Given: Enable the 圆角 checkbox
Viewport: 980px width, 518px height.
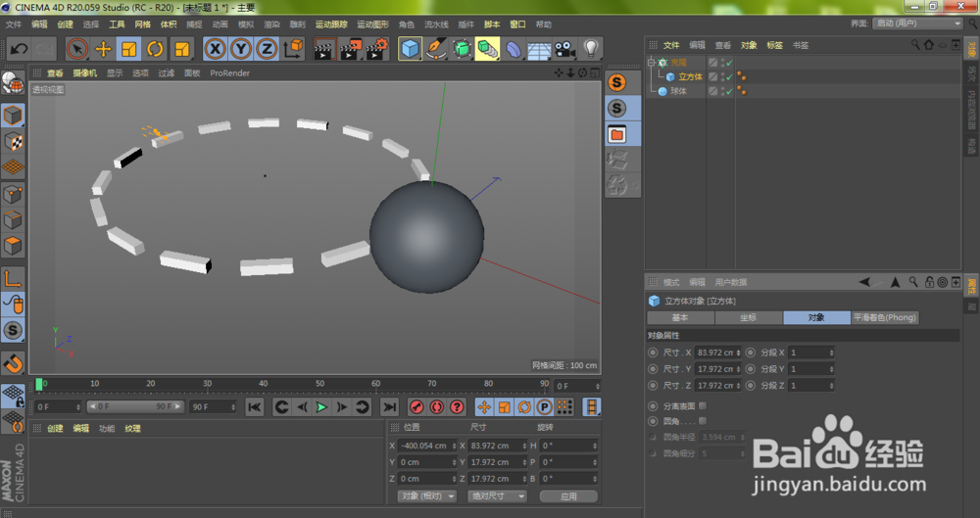Looking at the screenshot, I should click(x=703, y=421).
